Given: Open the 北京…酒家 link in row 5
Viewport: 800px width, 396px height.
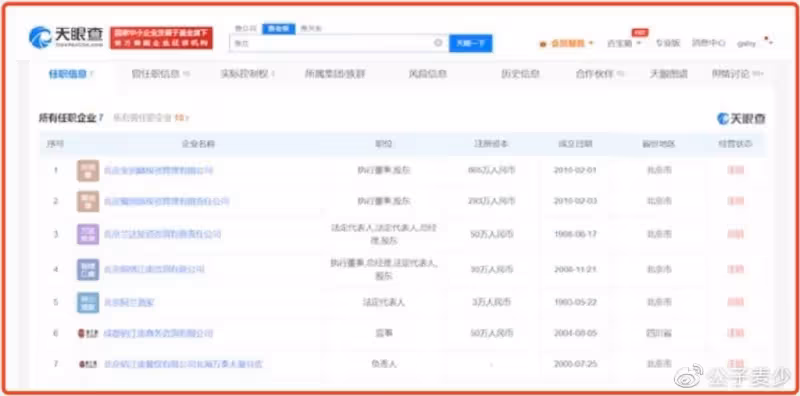Looking at the screenshot, I should coord(129,303).
